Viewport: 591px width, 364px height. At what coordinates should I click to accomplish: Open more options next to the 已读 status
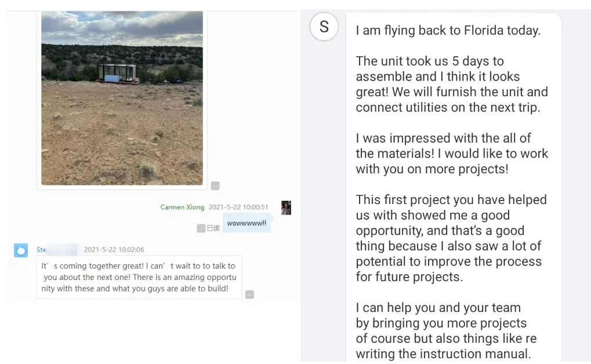[x=201, y=228]
